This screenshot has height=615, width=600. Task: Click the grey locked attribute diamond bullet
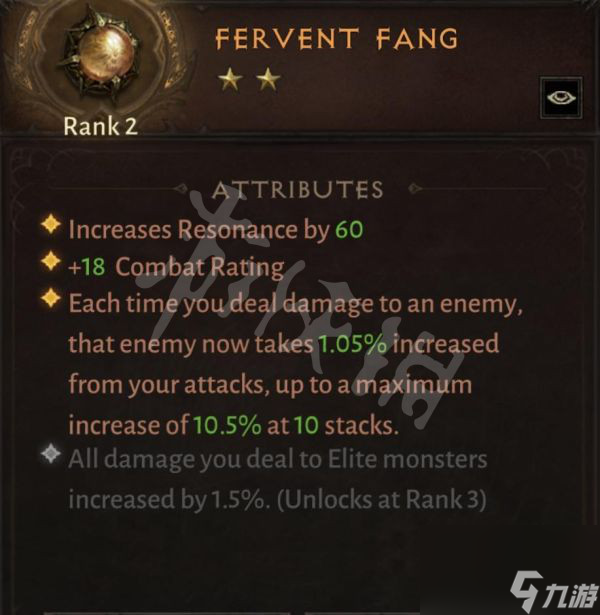click(51, 454)
